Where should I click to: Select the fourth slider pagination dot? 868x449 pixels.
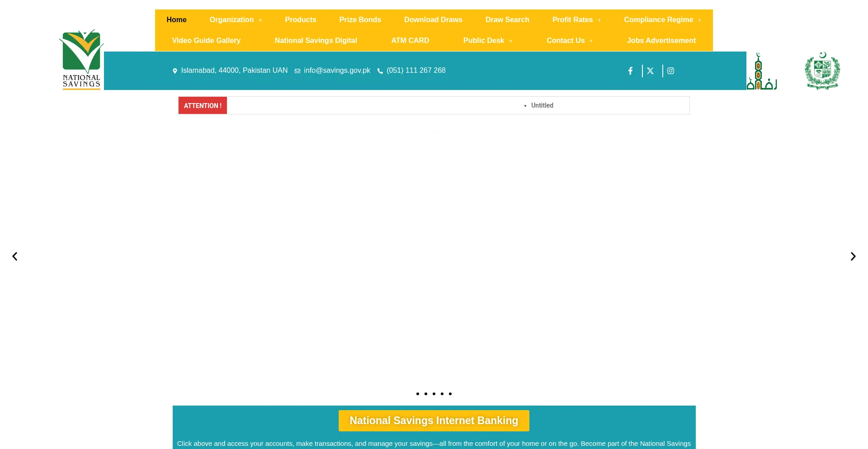pos(442,394)
